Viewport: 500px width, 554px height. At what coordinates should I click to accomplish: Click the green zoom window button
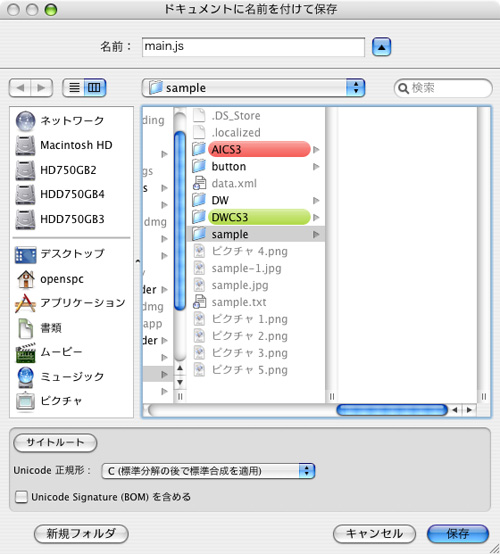tap(51, 10)
